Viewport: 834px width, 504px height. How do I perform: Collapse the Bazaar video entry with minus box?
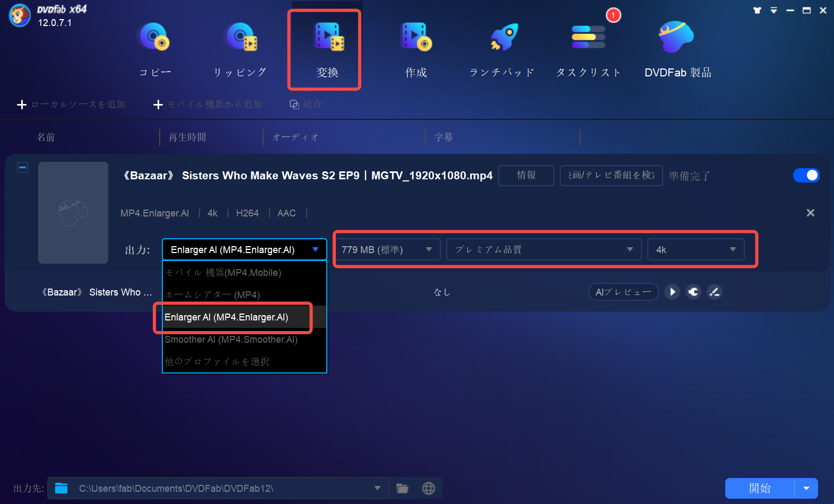(x=22, y=168)
